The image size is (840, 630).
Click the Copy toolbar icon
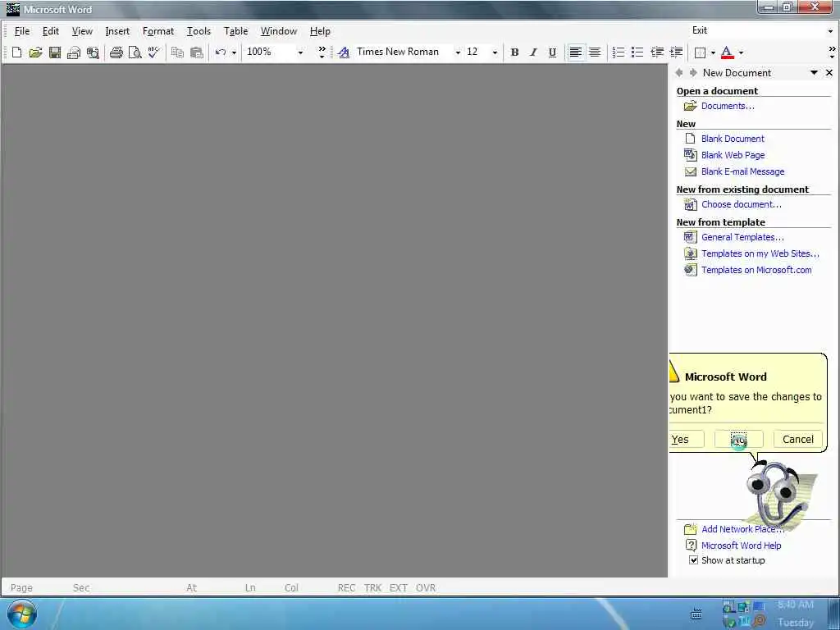[x=177, y=52]
